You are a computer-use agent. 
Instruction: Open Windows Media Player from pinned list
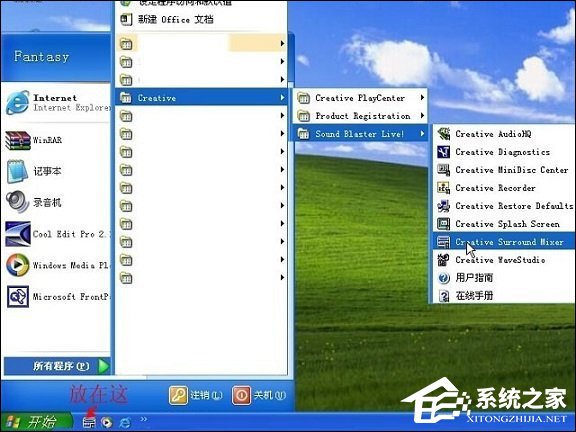56,265
